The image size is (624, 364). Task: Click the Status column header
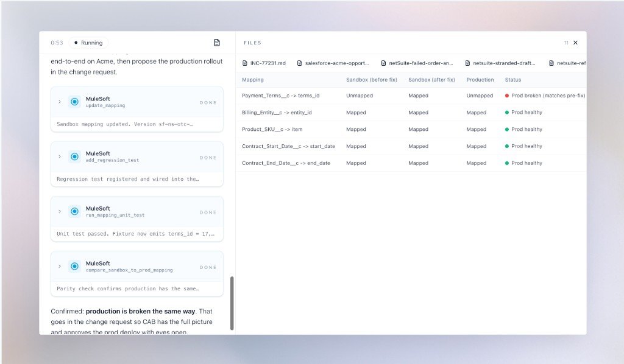pyautogui.click(x=513, y=80)
